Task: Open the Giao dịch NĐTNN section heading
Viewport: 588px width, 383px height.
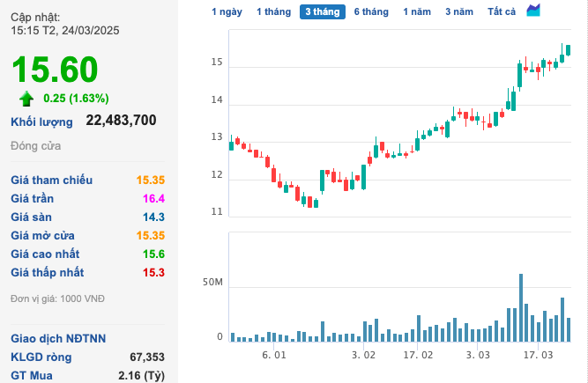Action: [58, 338]
